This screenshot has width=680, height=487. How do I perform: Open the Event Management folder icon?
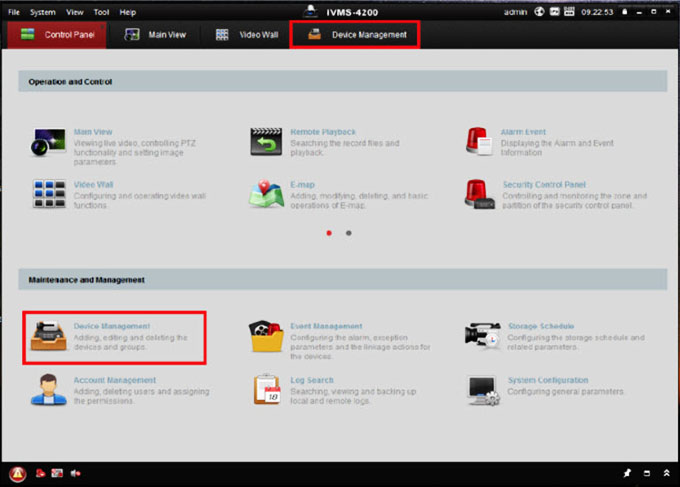266,336
